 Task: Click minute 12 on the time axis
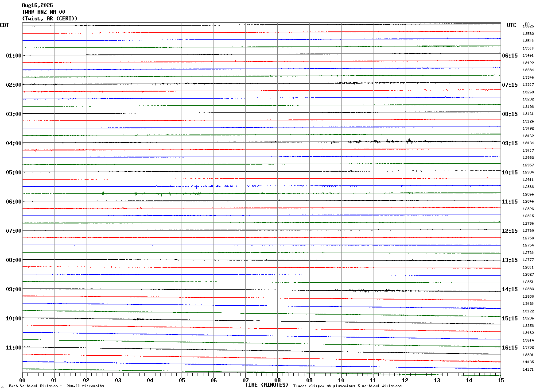coord(405,380)
